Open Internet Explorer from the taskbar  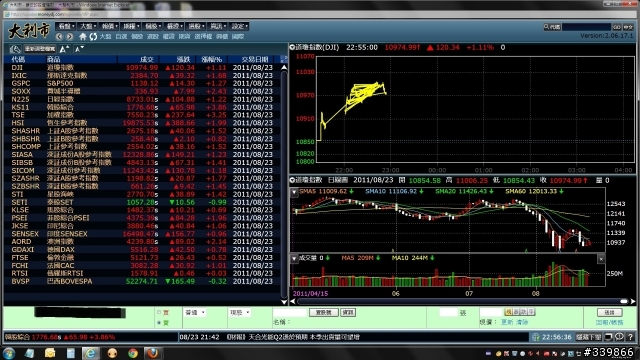[90, 353]
